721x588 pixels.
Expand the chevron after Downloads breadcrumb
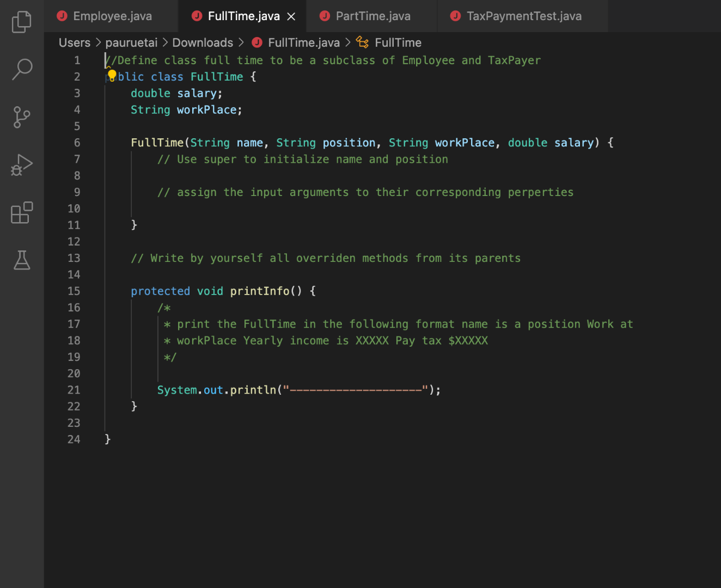241,42
